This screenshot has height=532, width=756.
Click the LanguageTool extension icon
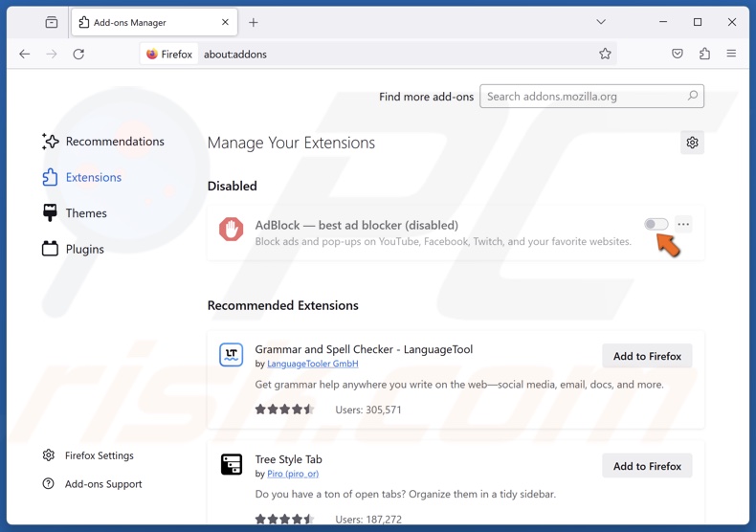(x=232, y=355)
